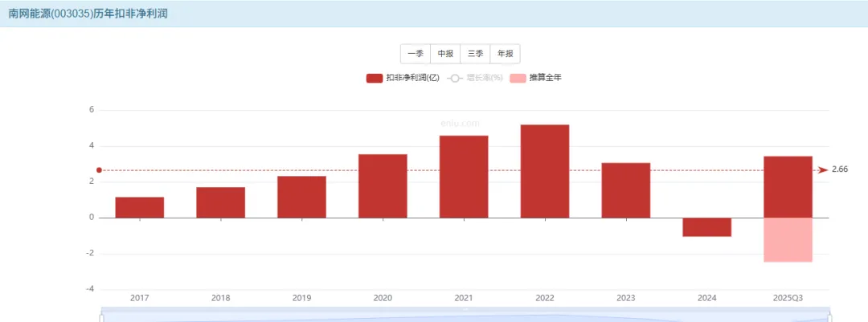Click the 2.66 average line label
868x322 pixels.
coord(840,169)
